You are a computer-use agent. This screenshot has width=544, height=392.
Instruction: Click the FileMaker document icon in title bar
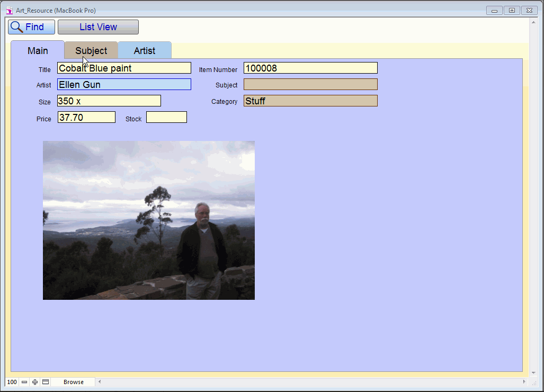[x=9, y=10]
